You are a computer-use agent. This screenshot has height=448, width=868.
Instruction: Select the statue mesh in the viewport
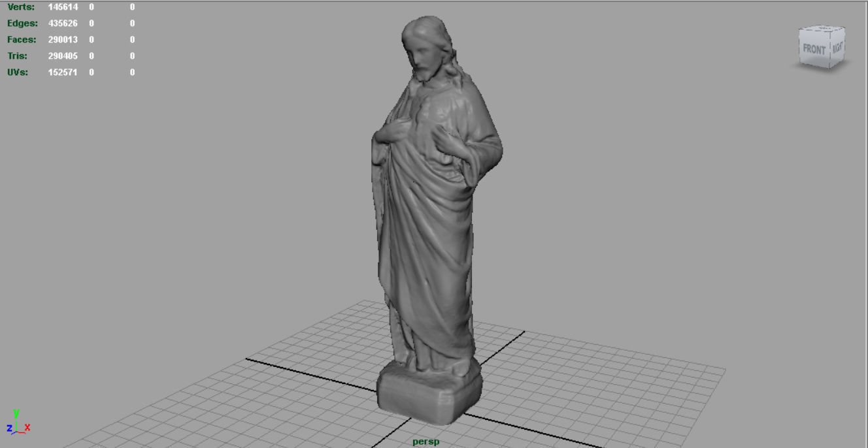[431, 222]
